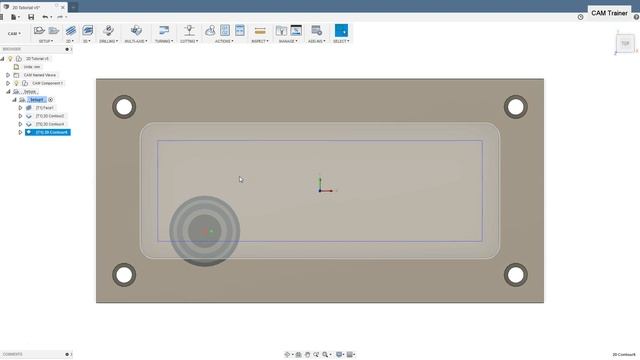Click the 3D milling toolpath icon
The width and height of the screenshot is (640, 360).
click(x=87, y=31)
